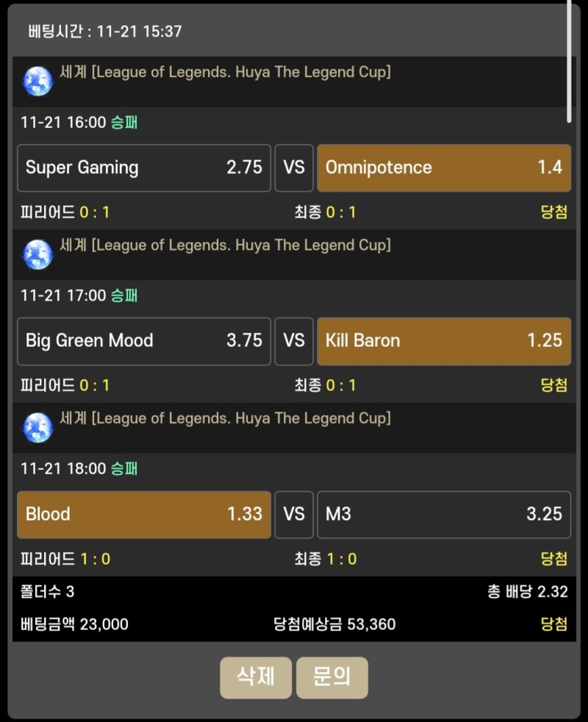Click VS box between Super Gaming and Omnipotence

[x=294, y=168]
